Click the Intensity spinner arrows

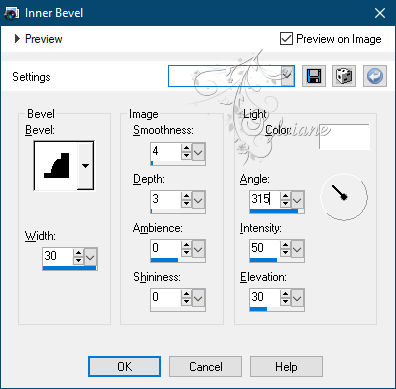(x=285, y=249)
